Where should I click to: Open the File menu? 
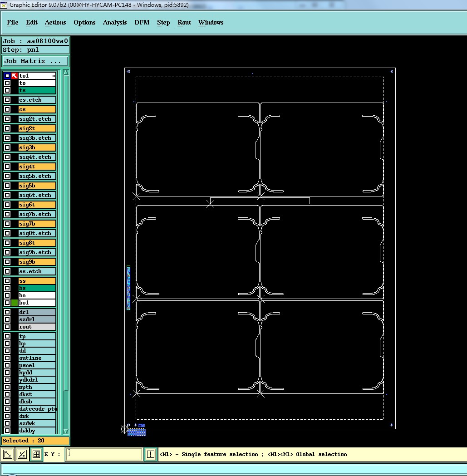12,23
